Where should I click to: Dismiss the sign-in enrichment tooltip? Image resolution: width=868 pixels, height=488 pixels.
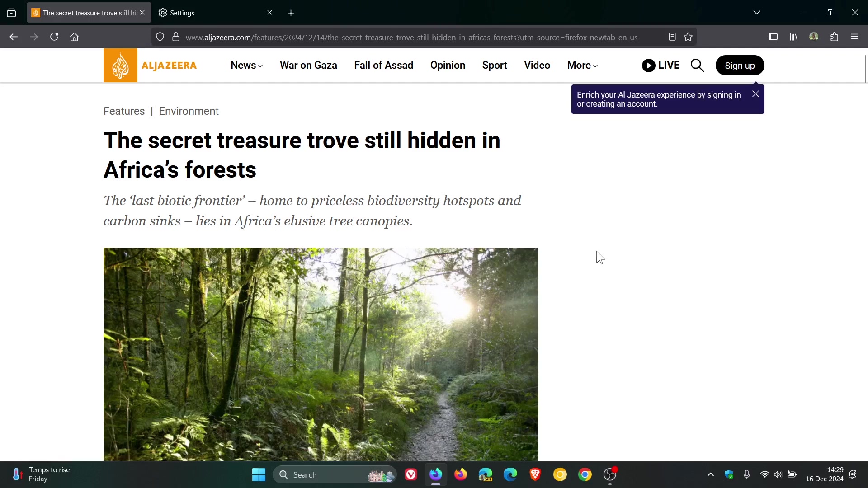(755, 94)
